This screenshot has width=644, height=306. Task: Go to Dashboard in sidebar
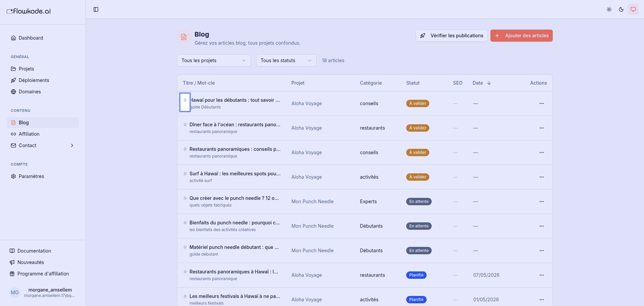tap(31, 38)
